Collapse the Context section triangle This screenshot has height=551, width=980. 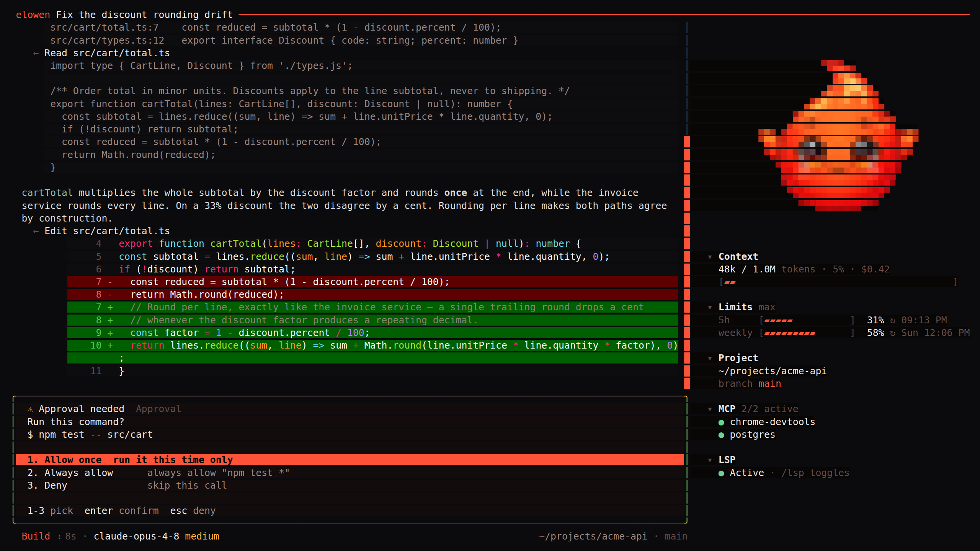[710, 257]
